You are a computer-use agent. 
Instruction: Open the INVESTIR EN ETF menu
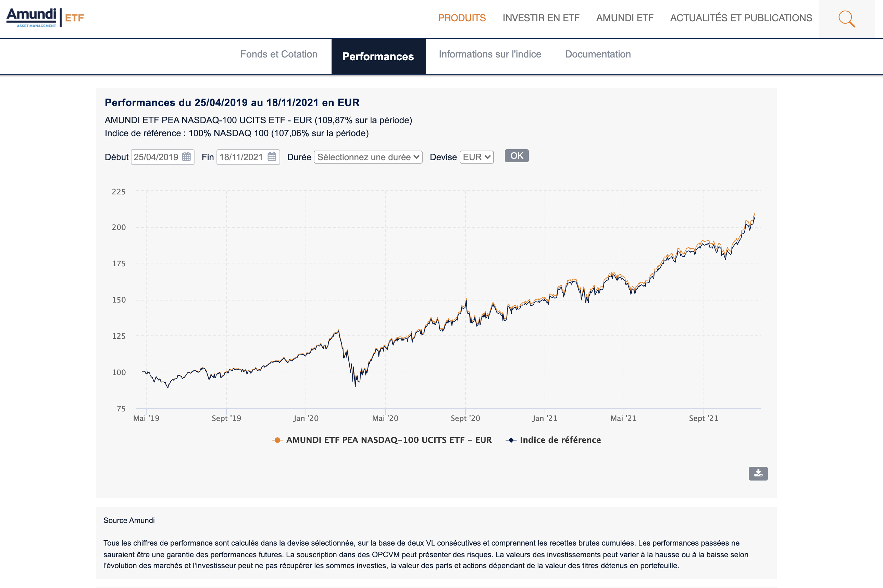pyautogui.click(x=541, y=18)
